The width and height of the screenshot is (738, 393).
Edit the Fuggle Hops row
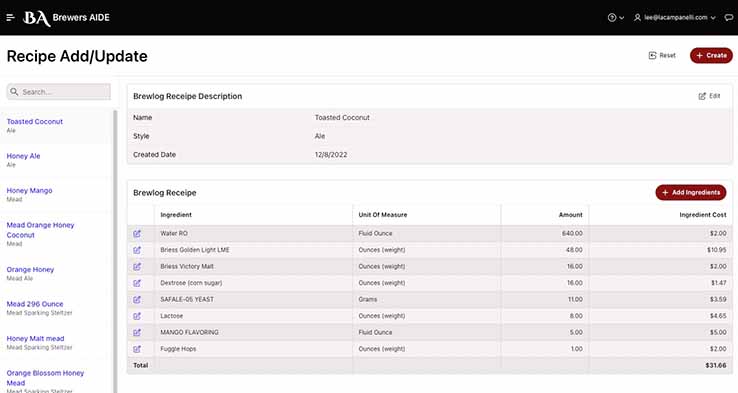137,349
